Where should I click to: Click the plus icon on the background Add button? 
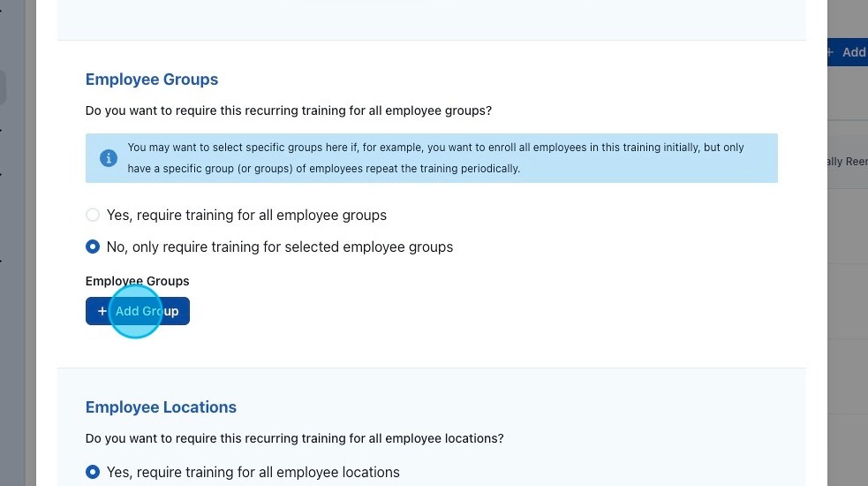830,52
